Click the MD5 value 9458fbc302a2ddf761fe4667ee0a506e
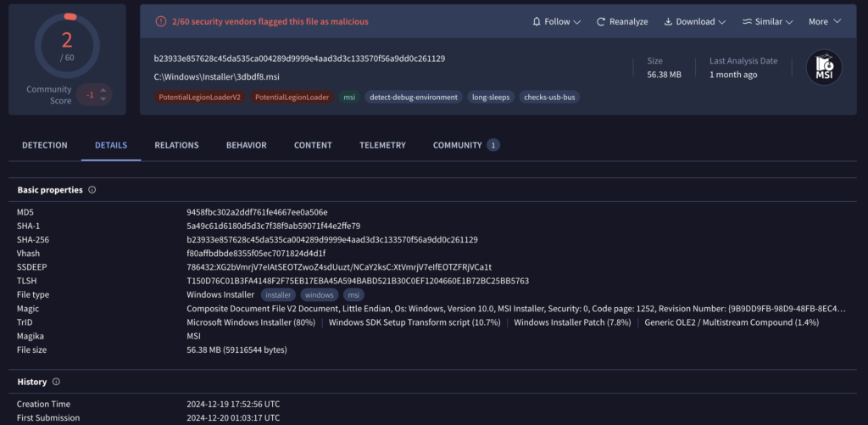Screen dimensions: 868x425 pos(258,212)
